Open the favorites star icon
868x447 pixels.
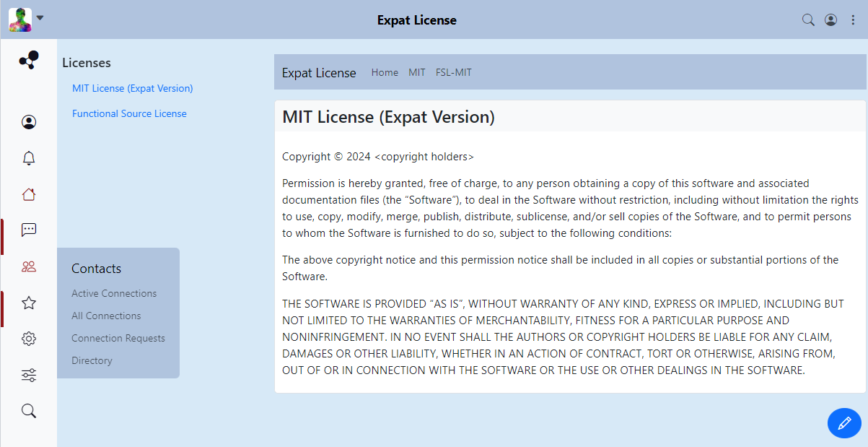pos(29,303)
